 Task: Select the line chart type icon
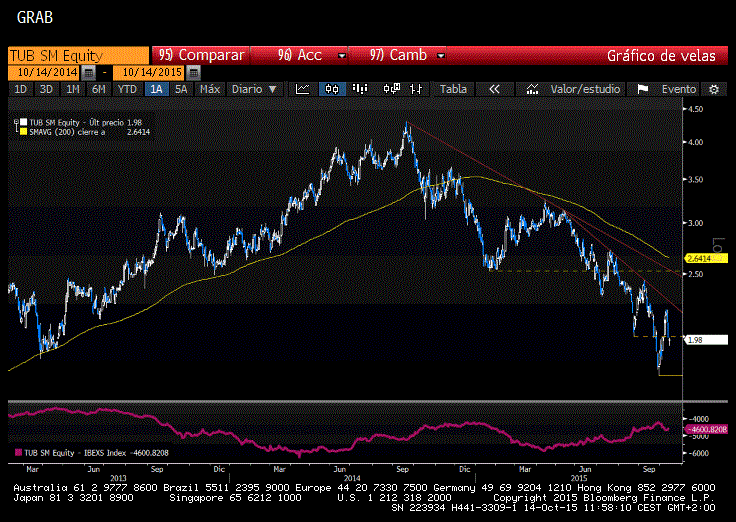point(303,89)
